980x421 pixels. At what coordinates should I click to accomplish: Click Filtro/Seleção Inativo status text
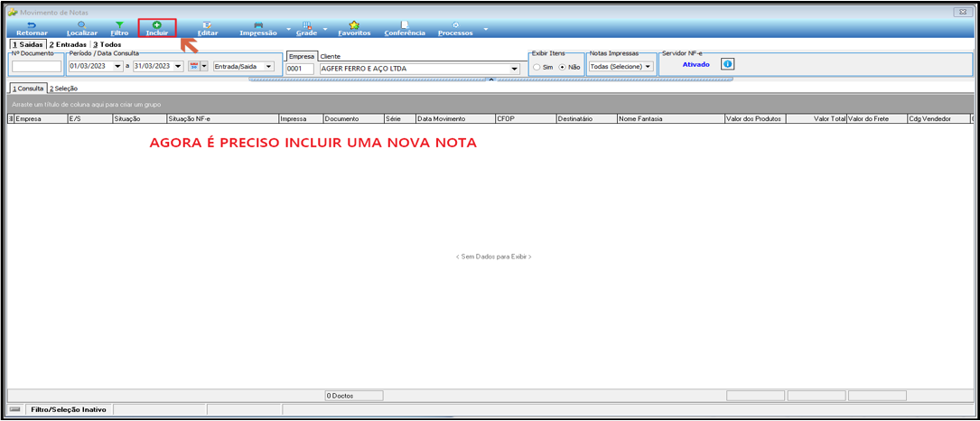coord(68,409)
